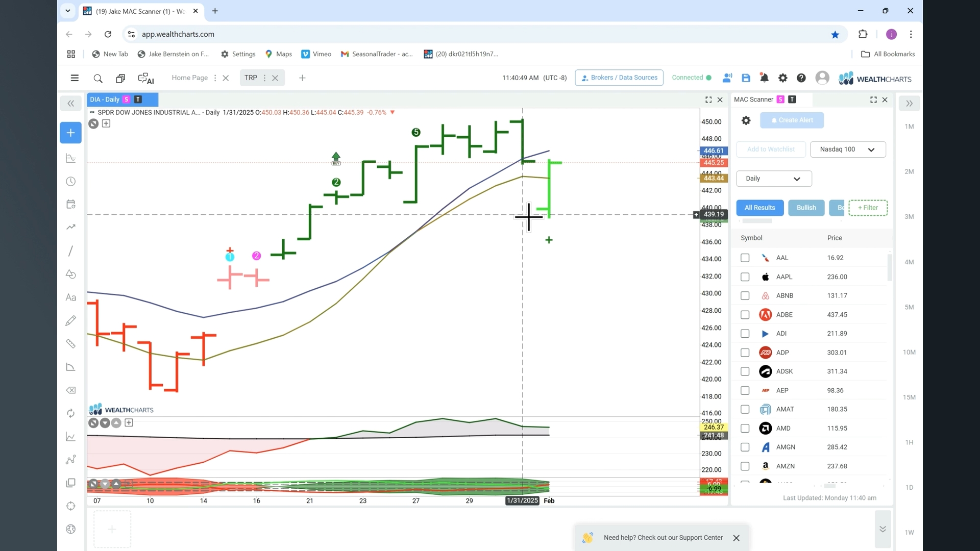This screenshot has width=980, height=551.
Task: Click the Symbol column header
Action: tap(751, 238)
